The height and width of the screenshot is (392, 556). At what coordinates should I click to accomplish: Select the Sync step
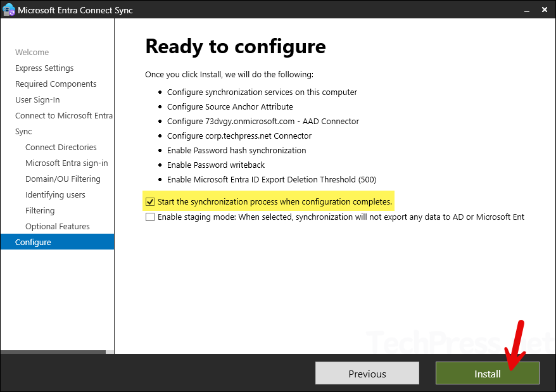click(x=23, y=132)
